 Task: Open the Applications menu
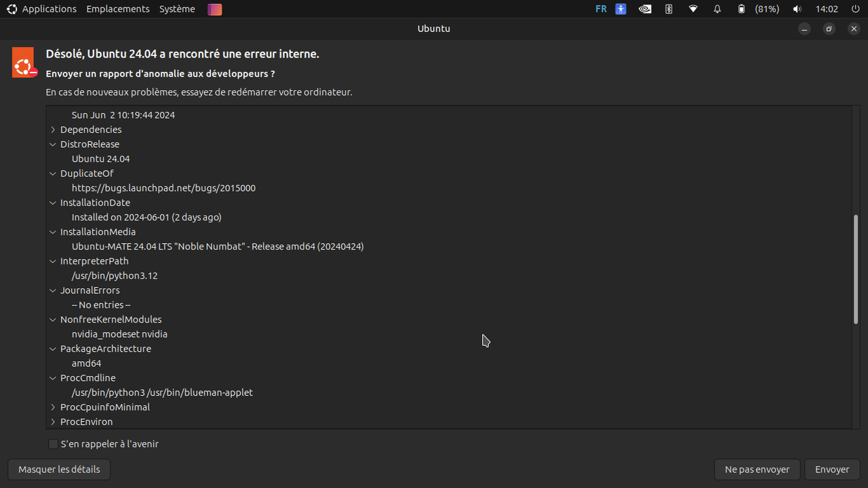click(49, 9)
